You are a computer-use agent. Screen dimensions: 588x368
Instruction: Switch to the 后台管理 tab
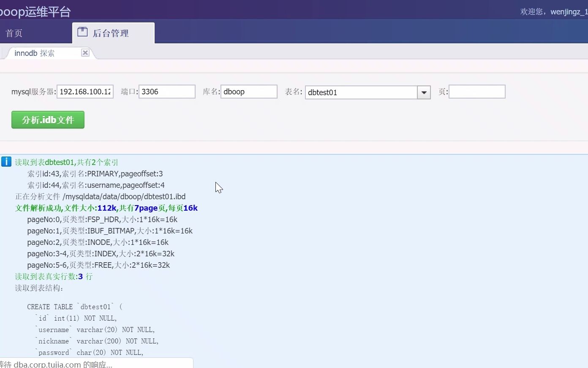[111, 33]
